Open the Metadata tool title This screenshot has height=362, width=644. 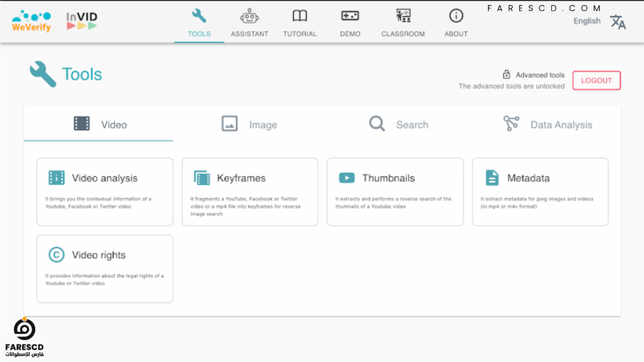[x=528, y=178]
